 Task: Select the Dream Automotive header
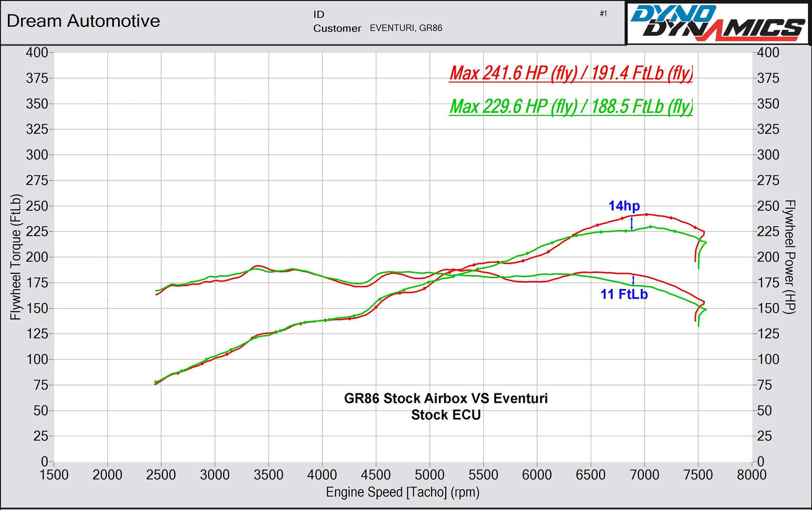coord(83,21)
